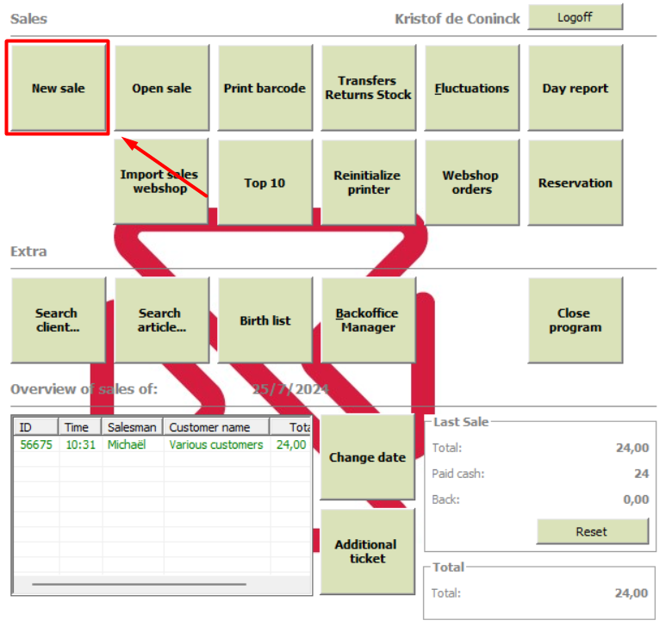Open the Reservation screen

point(576,183)
